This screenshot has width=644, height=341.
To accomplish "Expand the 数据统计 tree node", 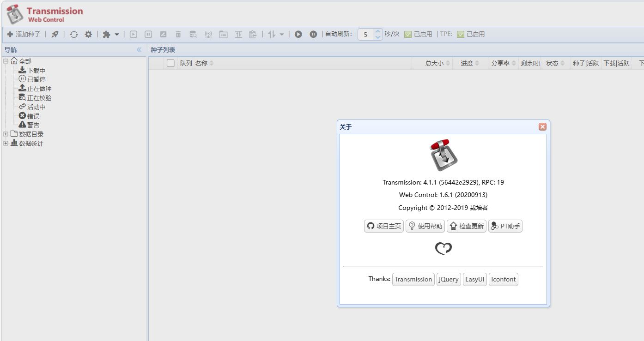I will pos(6,143).
